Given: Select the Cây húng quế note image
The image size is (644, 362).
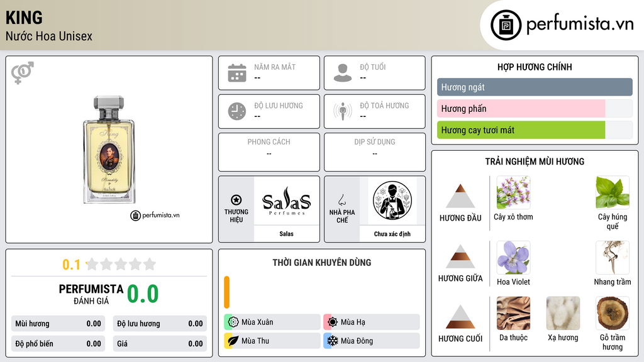Looking at the screenshot, I should (613, 192).
